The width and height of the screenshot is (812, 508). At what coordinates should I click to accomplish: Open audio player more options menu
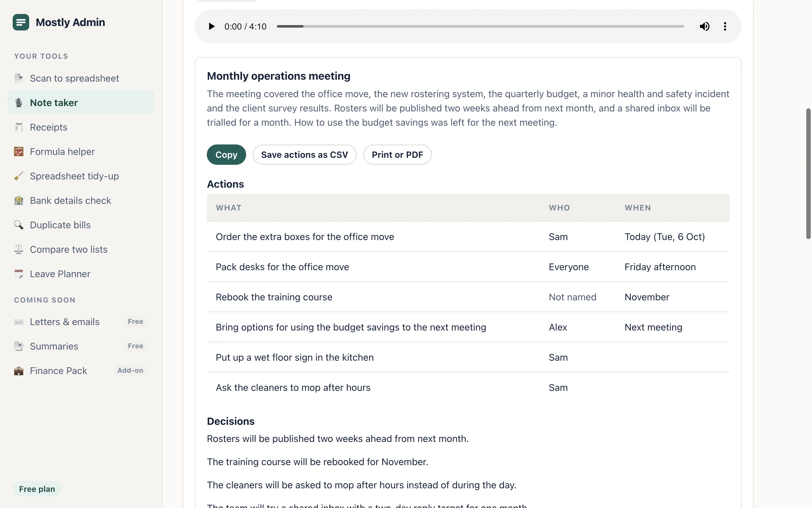(x=725, y=26)
